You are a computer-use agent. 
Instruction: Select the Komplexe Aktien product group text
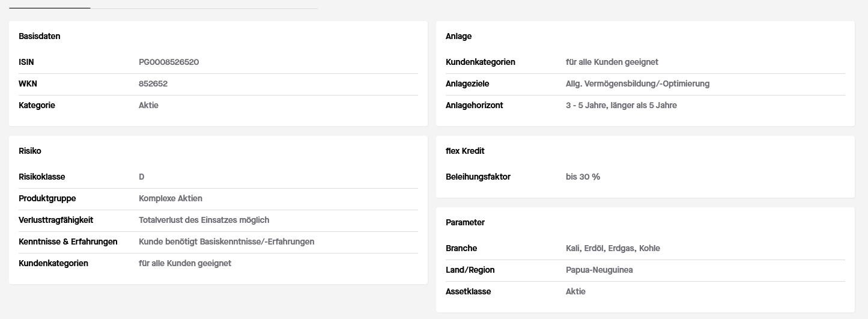pos(171,198)
